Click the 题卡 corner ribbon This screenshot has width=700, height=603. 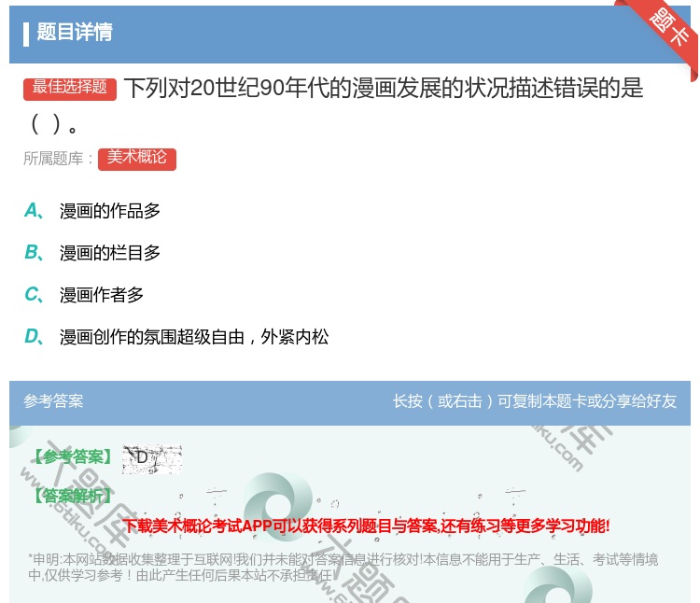(x=667, y=31)
